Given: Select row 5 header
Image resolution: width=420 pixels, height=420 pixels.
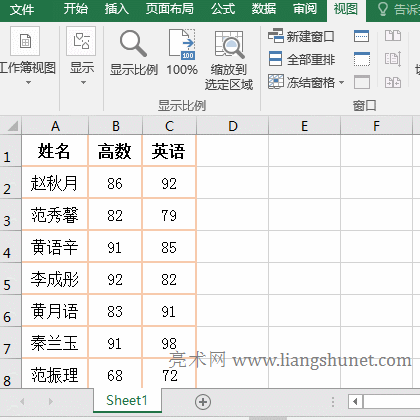Looking at the screenshot, I should point(11,279).
